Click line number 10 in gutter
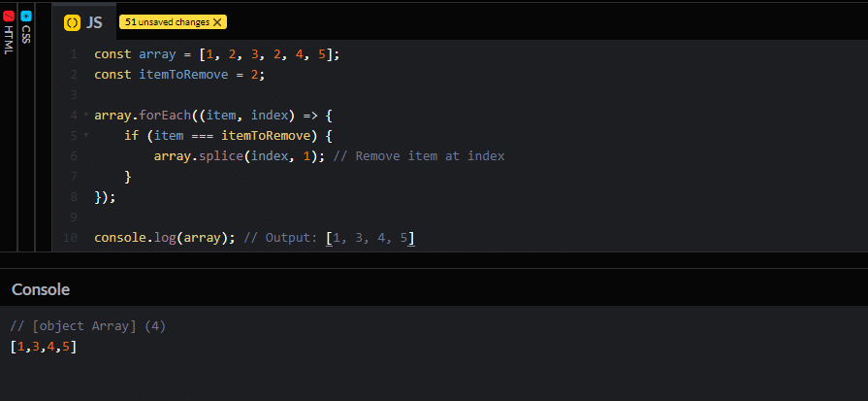 pyautogui.click(x=70, y=238)
